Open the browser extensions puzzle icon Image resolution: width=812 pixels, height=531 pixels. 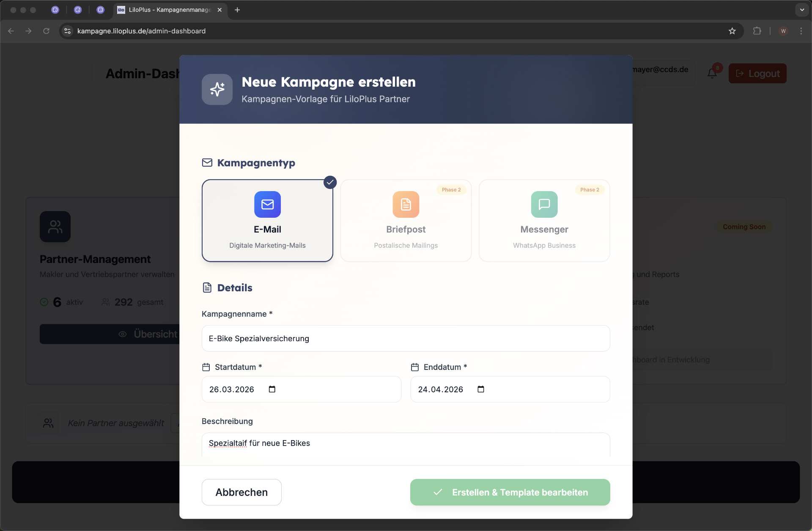pyautogui.click(x=757, y=31)
